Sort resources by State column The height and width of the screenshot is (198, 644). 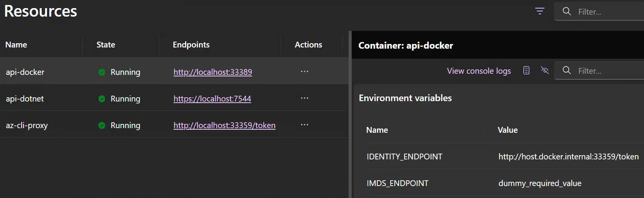(x=106, y=45)
